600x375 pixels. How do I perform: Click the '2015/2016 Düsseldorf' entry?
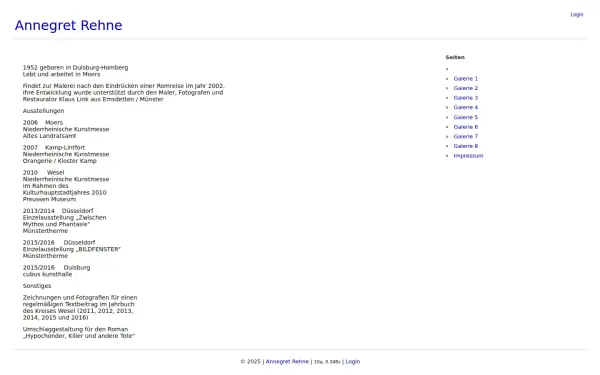[59, 243]
